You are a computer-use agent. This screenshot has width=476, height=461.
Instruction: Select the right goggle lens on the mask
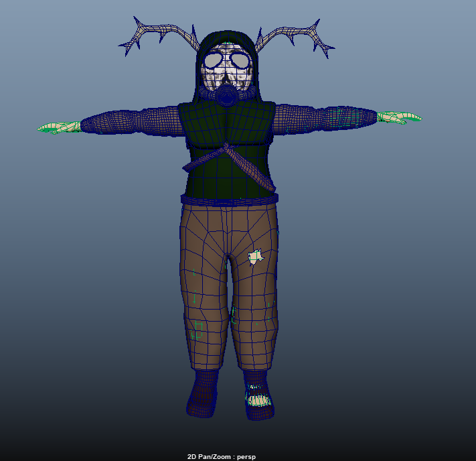[x=239, y=61]
